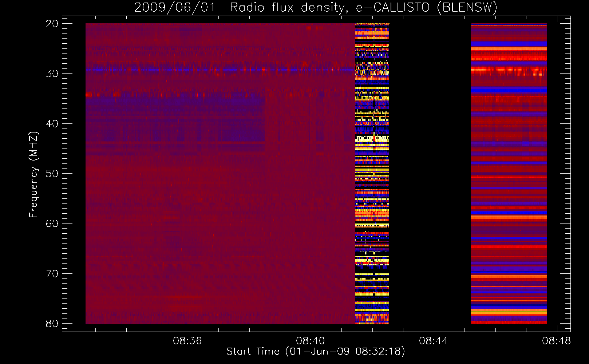Click the 08:44 time tick label
The image size is (589, 364).
point(433,341)
